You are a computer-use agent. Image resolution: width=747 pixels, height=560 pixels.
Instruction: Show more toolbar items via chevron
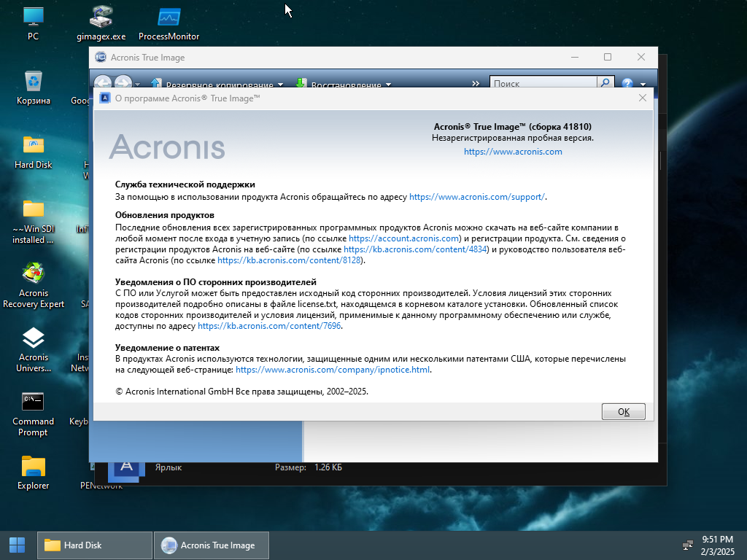pos(476,84)
